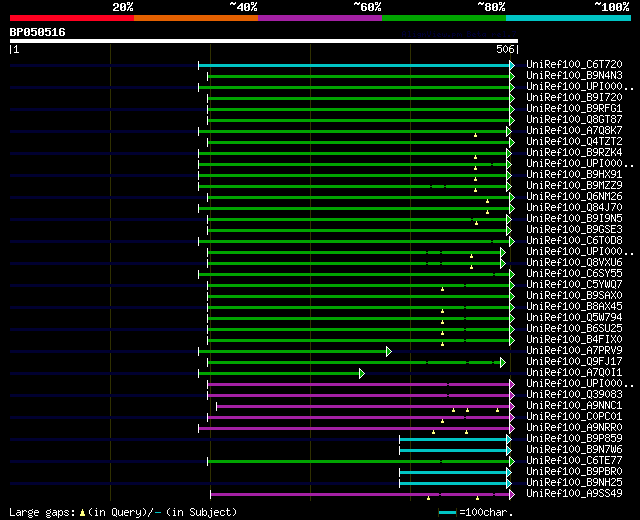Click the cyan ~100% identity legend segment
Image resolution: width=640 pixels, height=520 pixels.
coord(568,18)
